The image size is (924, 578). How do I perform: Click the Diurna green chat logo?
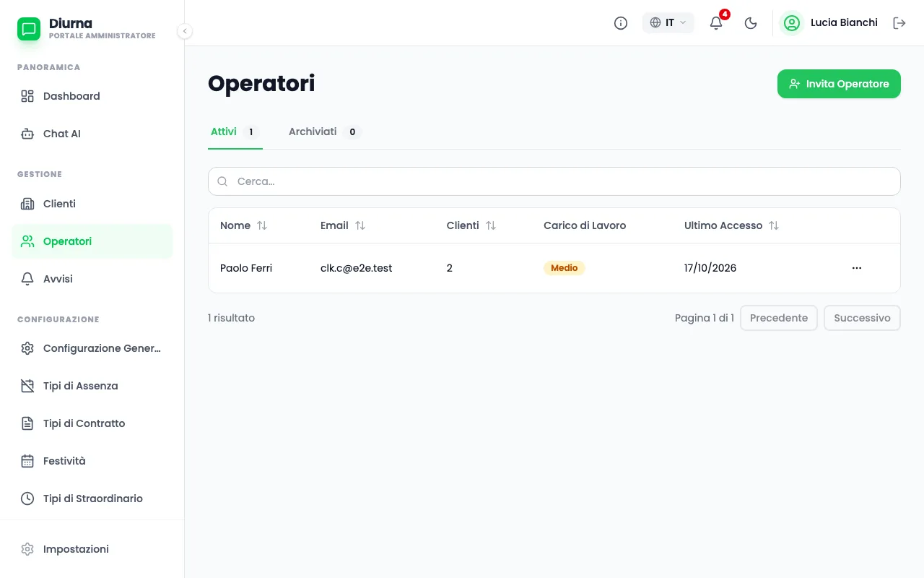tap(29, 29)
